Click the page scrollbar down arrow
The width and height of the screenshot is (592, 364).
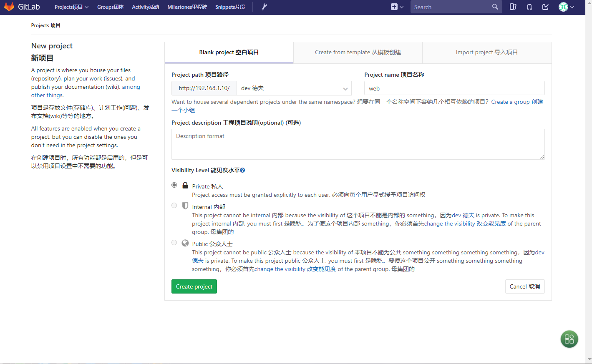(589, 359)
